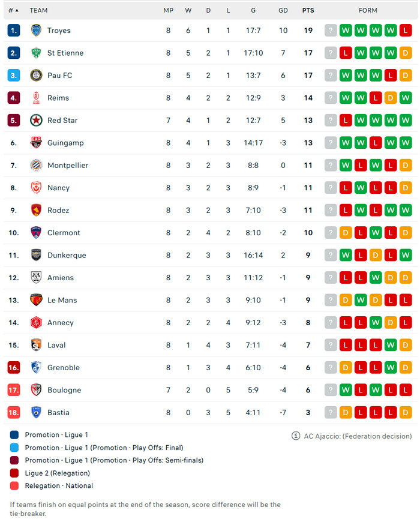This screenshot has width=420, height=522.
Task: Click the AC Ajaccio info icon
Action: point(296,436)
